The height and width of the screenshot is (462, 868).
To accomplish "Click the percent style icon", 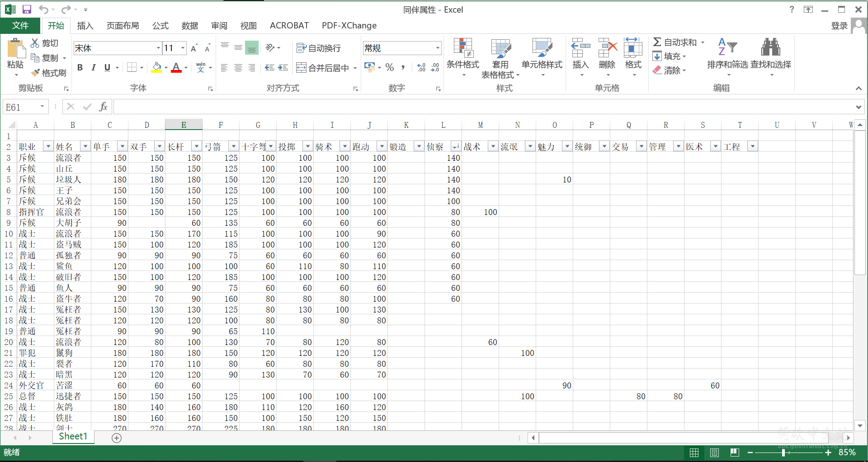I will (390, 68).
